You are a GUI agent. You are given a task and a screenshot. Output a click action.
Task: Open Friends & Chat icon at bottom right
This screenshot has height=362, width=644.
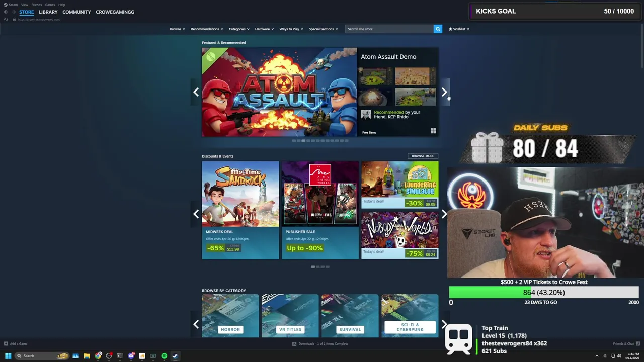click(637, 344)
